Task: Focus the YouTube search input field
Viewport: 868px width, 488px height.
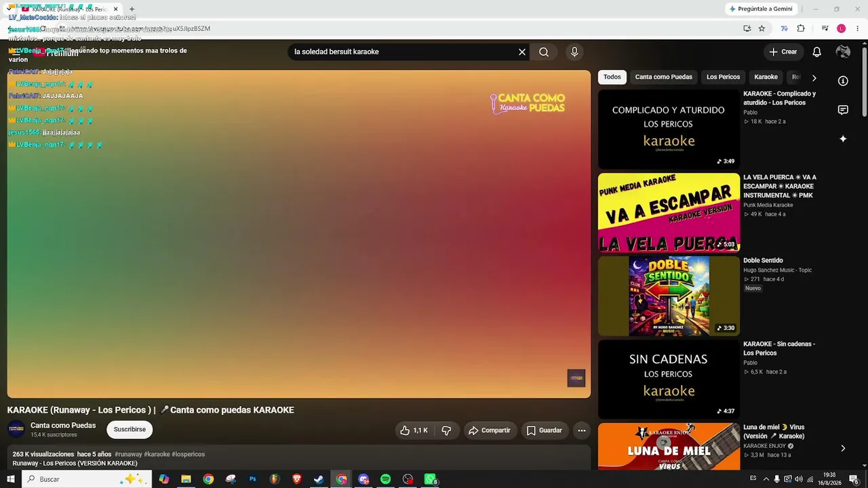Action: click(x=403, y=52)
